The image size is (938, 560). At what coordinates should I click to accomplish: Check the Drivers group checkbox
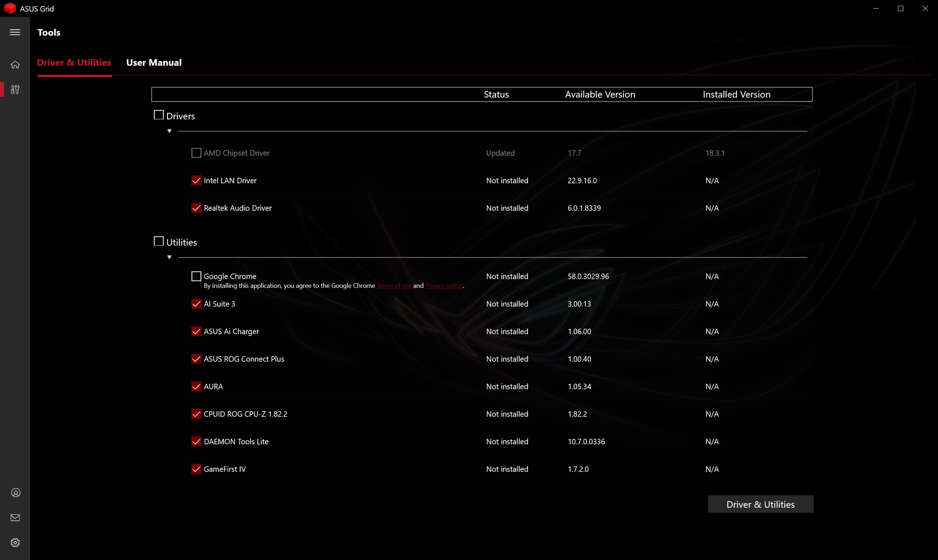(x=158, y=115)
